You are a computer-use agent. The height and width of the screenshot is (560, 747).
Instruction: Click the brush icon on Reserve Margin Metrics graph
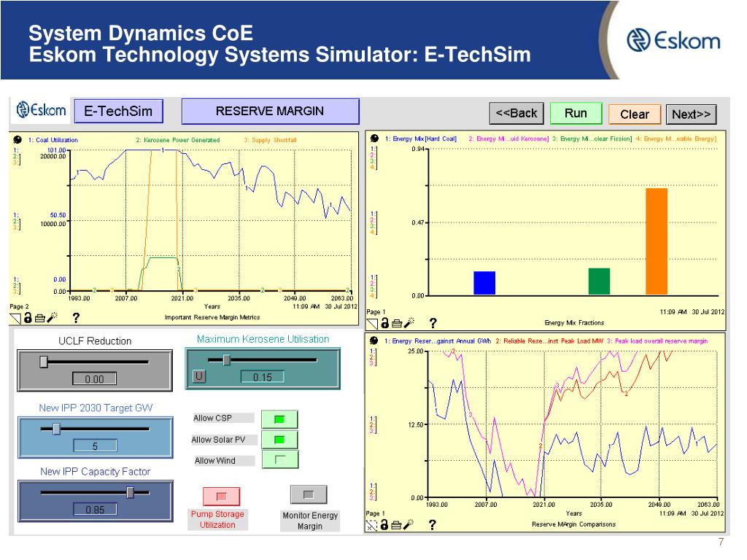pos(53,317)
